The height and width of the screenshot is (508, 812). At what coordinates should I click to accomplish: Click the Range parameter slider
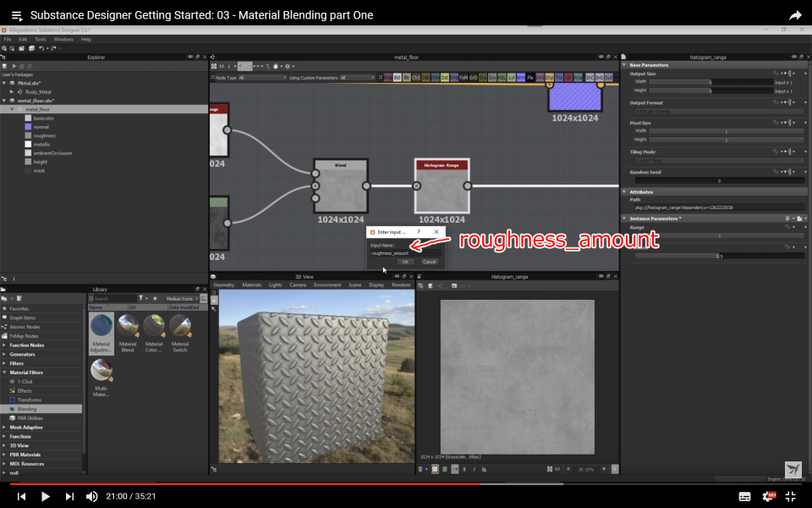coord(719,236)
